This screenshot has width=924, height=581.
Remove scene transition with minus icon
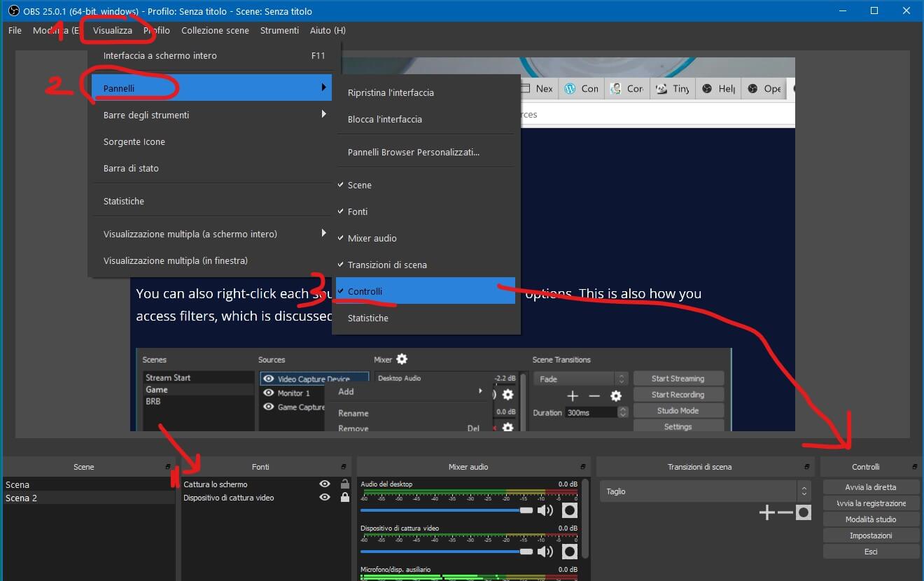pos(785,513)
